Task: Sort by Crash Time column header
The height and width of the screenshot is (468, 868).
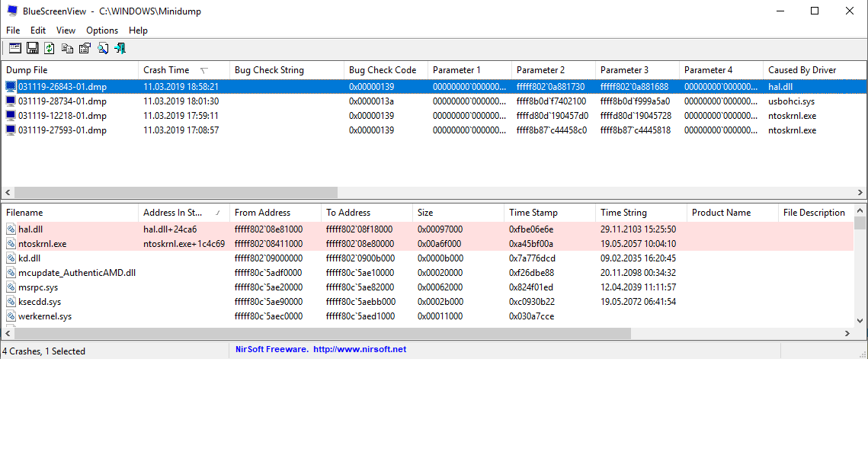Action: 184,70
